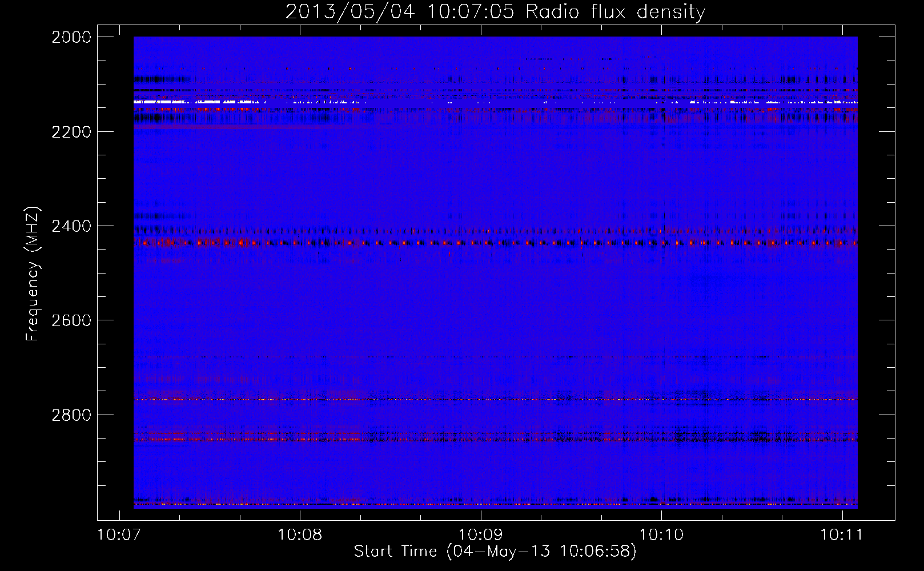Screen dimensions: 924x571
Task: Click the 2400 frequency tick label
Action: pos(71,226)
